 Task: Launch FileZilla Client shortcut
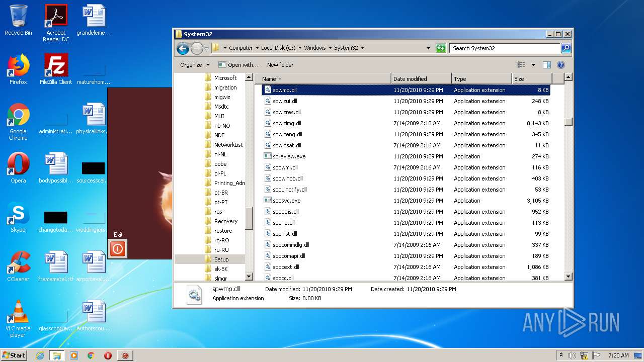coord(56,69)
